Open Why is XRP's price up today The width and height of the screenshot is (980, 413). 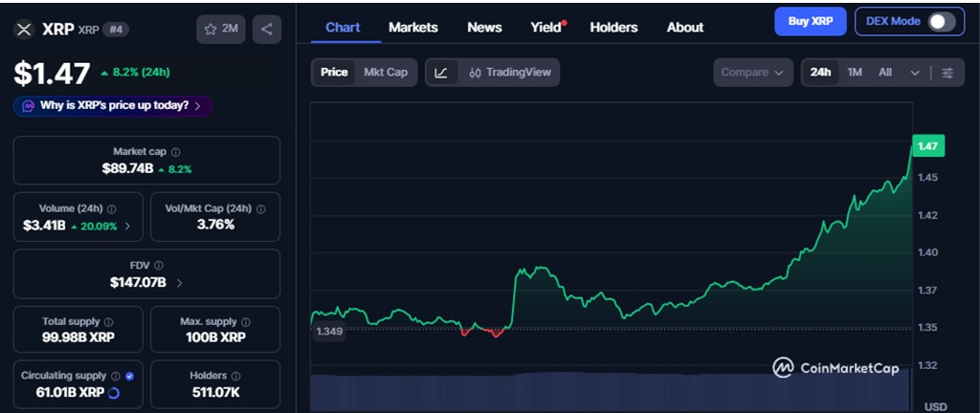coord(113,106)
